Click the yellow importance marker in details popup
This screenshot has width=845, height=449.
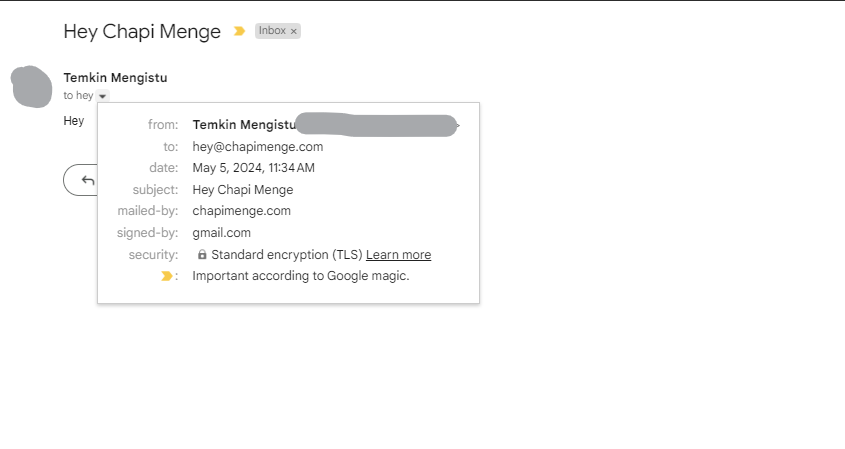pos(167,276)
